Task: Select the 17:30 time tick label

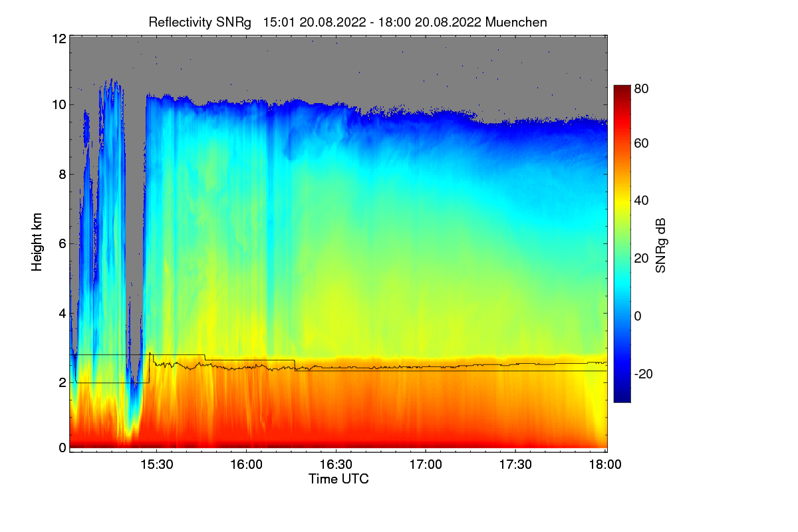Action: (x=515, y=465)
